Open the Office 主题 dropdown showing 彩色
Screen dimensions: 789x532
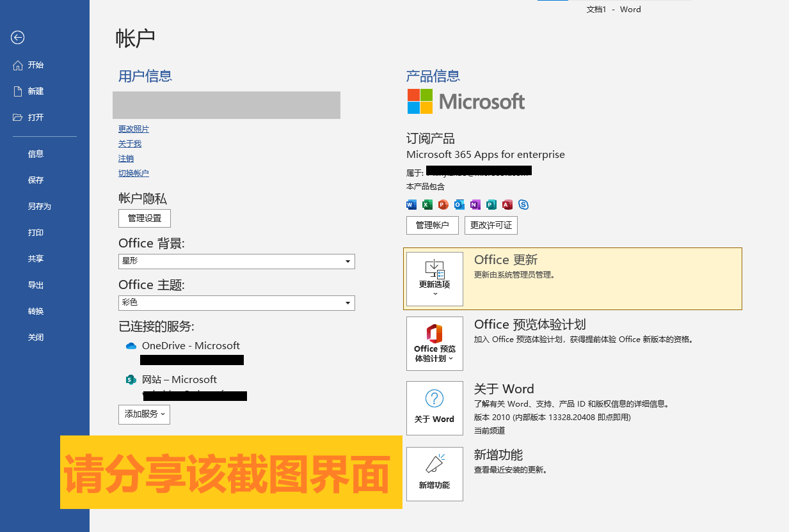pyautogui.click(x=237, y=302)
